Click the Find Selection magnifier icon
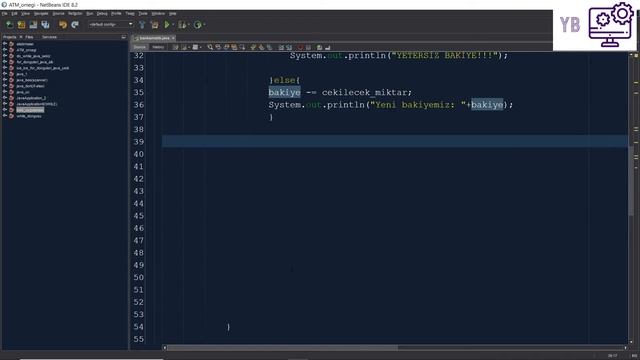Image resolution: width=640 pixels, height=360 pixels. coord(210,47)
